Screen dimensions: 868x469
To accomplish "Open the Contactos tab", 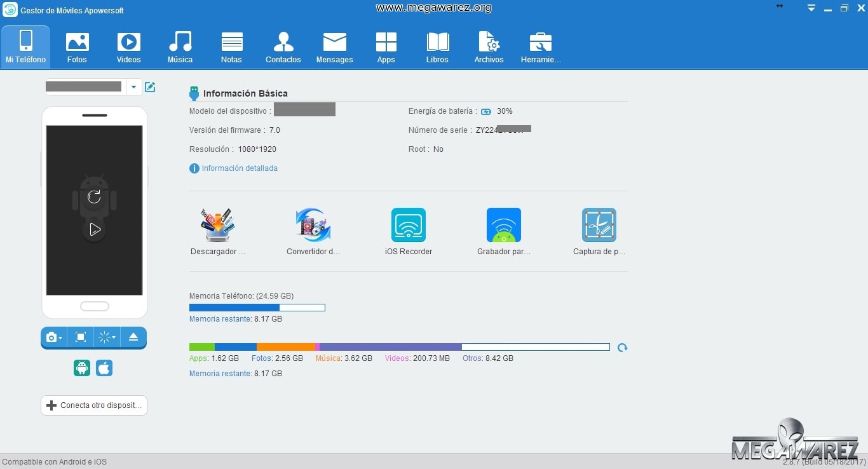I will point(283,46).
